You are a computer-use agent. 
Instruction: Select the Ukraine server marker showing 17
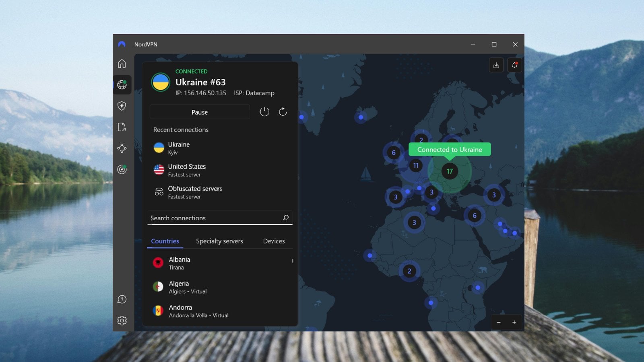click(450, 171)
